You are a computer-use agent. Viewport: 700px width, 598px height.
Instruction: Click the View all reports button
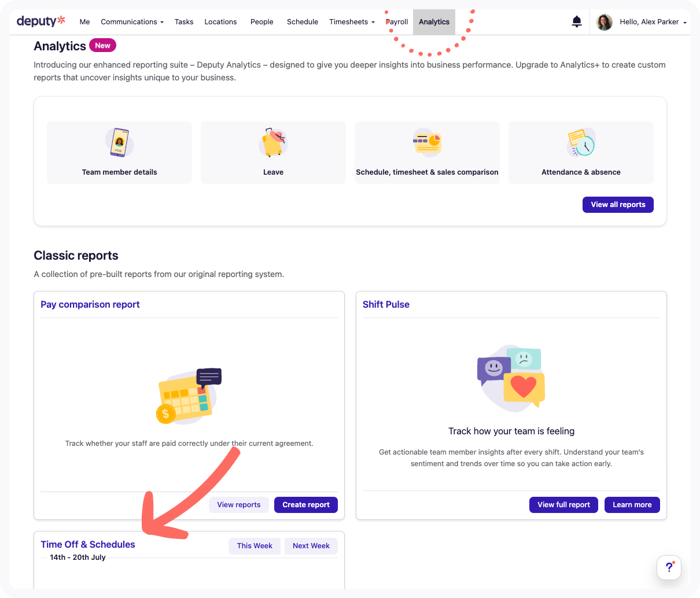pyautogui.click(x=618, y=205)
